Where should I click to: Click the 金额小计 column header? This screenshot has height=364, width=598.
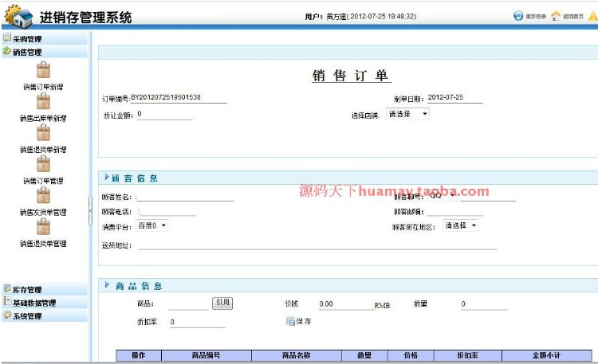pyautogui.click(x=547, y=355)
